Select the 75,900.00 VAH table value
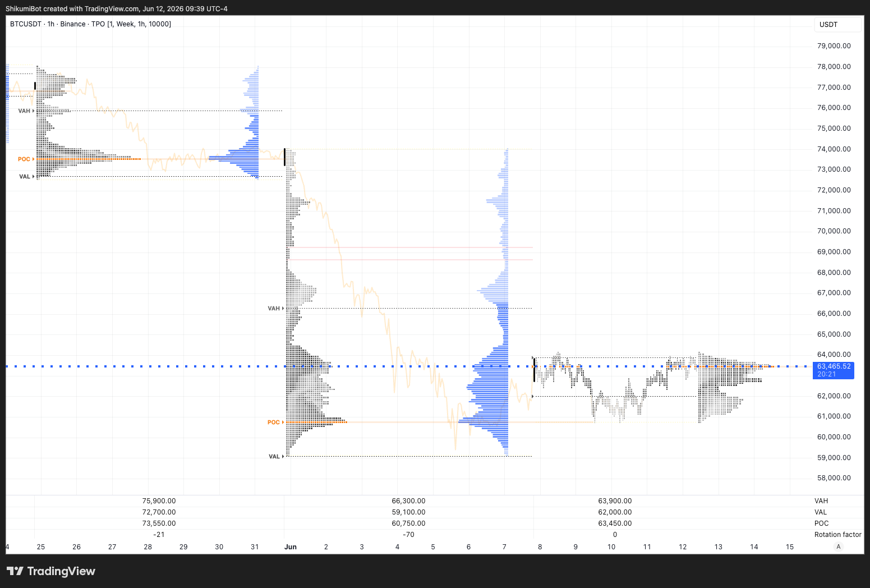 [159, 501]
